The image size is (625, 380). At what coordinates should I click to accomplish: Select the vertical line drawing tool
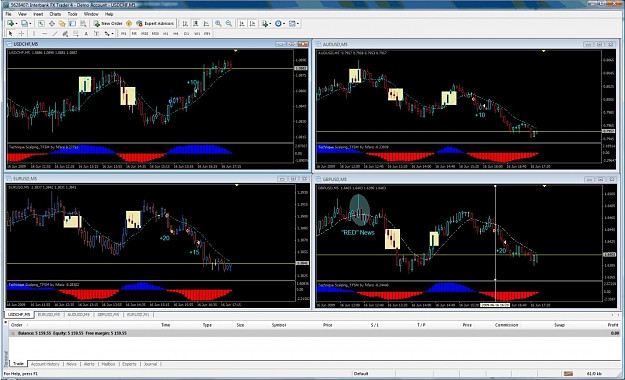(x=34, y=34)
